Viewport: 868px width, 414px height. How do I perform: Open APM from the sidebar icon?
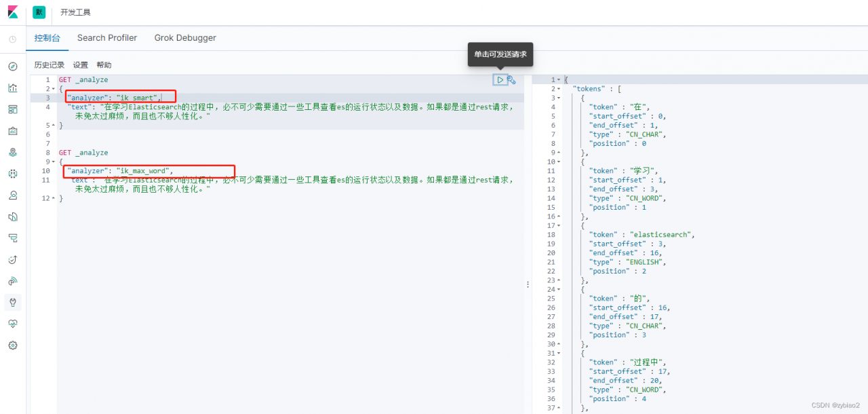[13, 238]
